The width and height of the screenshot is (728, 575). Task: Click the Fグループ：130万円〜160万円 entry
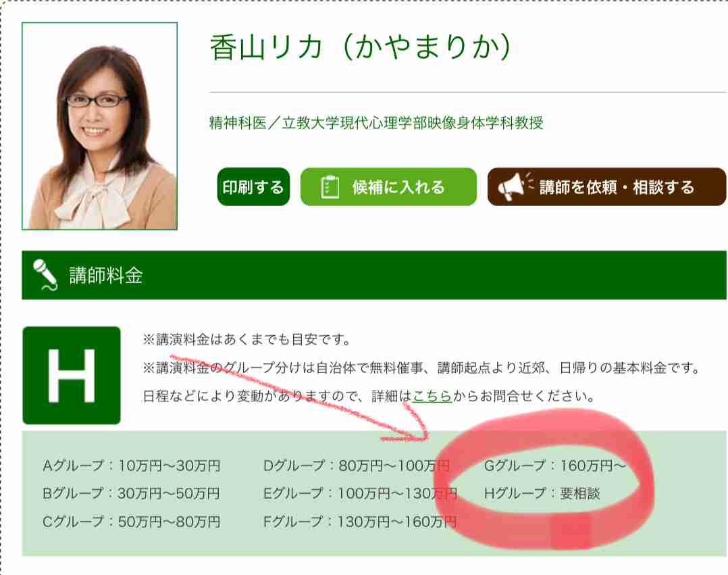tap(361, 522)
